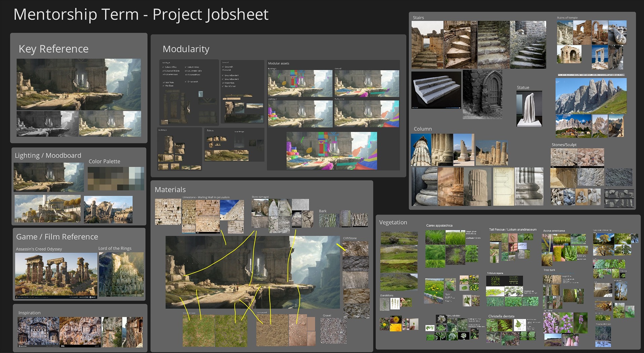This screenshot has width=644, height=353.
Task: Open the Gravel texture reference
Action: [333, 331]
